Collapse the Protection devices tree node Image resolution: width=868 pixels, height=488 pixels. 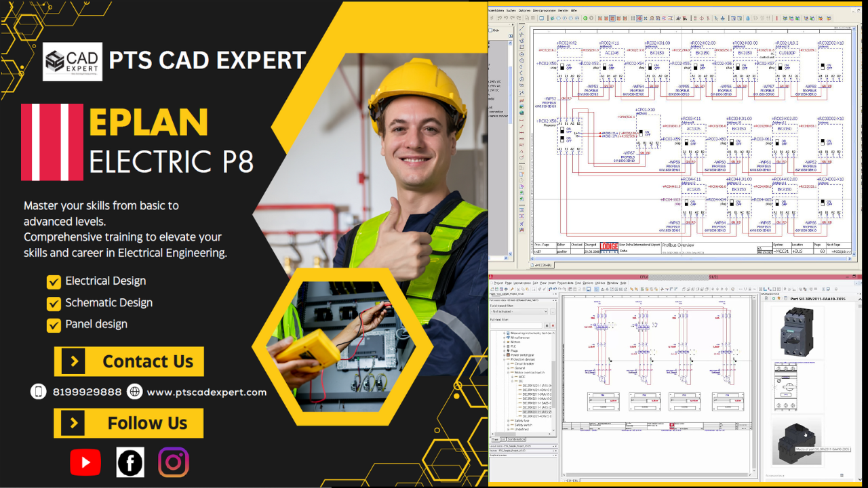[x=504, y=359]
